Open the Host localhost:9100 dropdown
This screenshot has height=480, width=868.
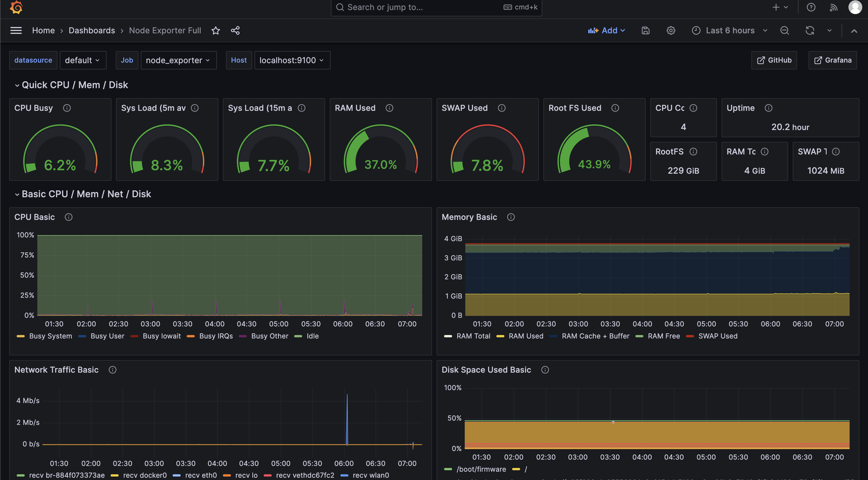(292, 60)
